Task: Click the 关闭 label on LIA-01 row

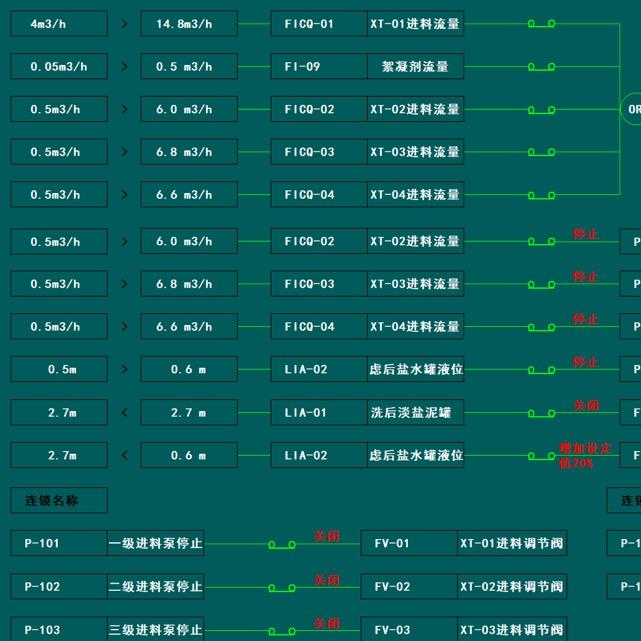Action: tap(586, 406)
